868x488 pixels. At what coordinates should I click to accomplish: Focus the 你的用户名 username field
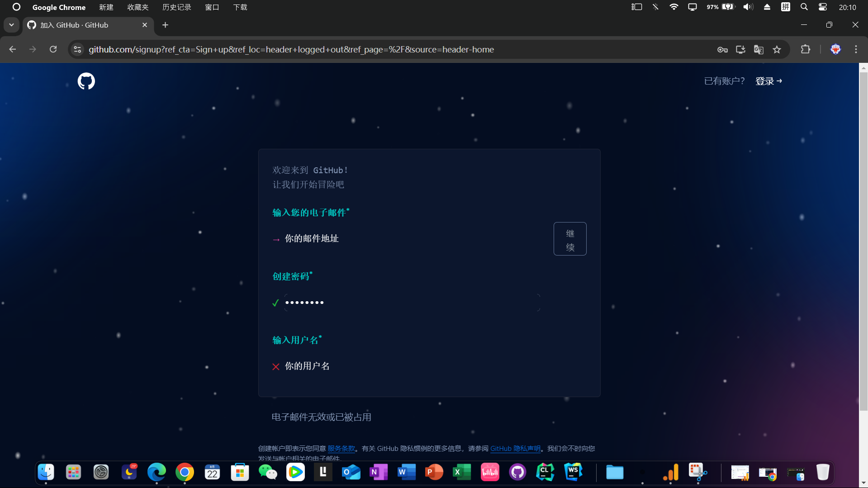click(x=412, y=366)
